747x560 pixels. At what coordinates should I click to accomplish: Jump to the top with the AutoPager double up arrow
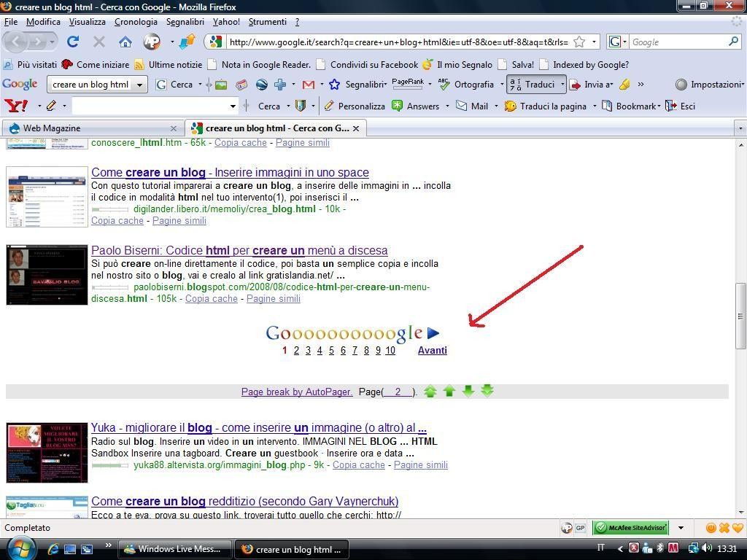pyautogui.click(x=430, y=392)
